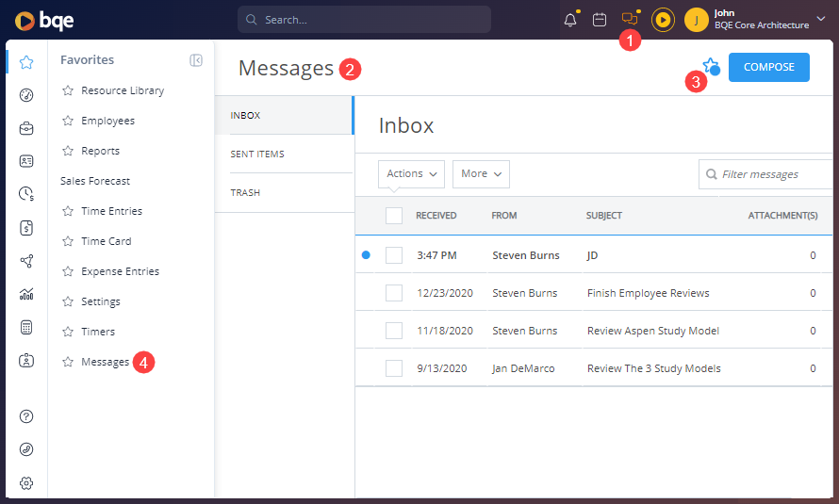Screen dimensions: 839x504
Task: Click star beside Resource Library
Action: click(68, 90)
